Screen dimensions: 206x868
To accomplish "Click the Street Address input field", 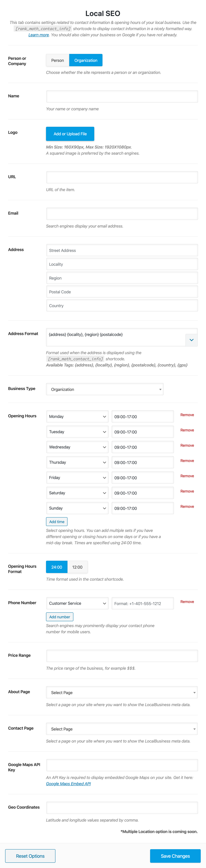I will pos(122,250).
